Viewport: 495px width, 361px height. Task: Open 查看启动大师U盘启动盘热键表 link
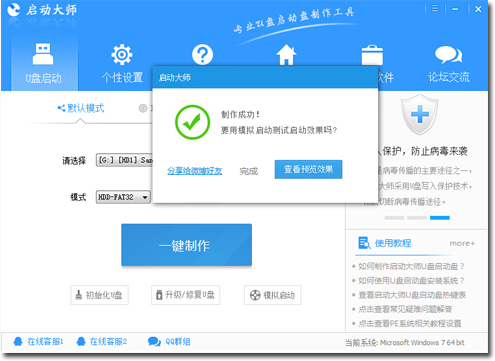(x=412, y=295)
